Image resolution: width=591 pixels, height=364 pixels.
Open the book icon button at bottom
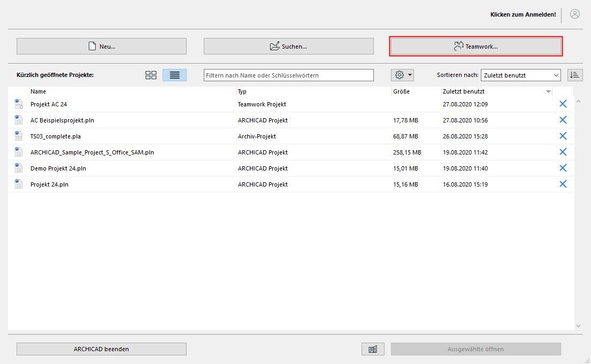[373, 349]
